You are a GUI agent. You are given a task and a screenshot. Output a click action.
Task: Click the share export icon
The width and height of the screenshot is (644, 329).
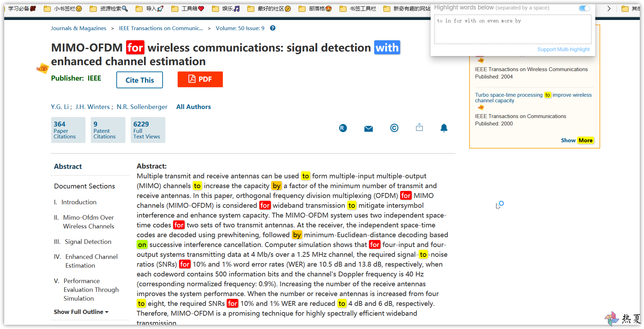click(x=419, y=127)
